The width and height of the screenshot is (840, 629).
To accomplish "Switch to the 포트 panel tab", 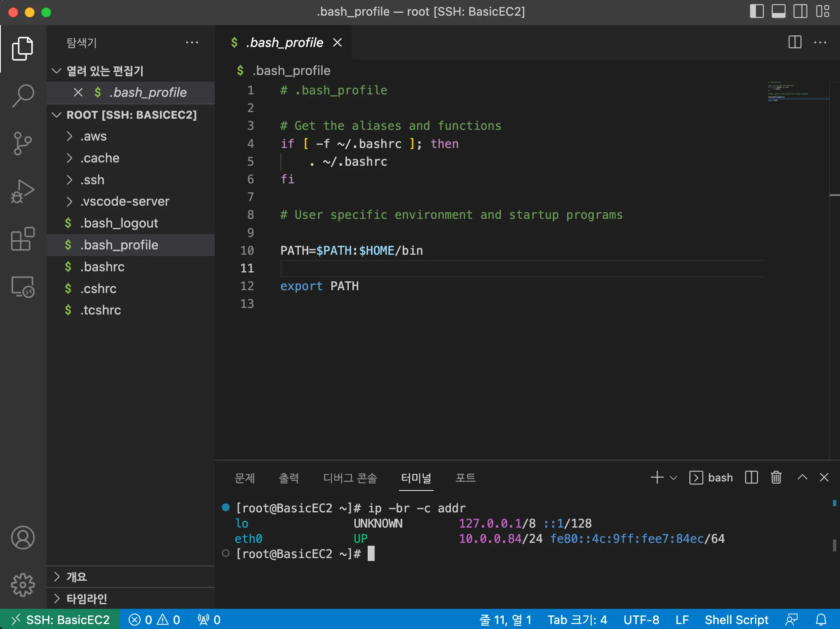I will click(465, 478).
